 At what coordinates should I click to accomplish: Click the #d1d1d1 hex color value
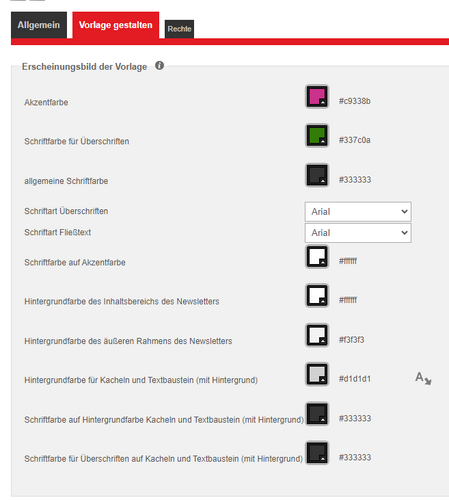355,379
